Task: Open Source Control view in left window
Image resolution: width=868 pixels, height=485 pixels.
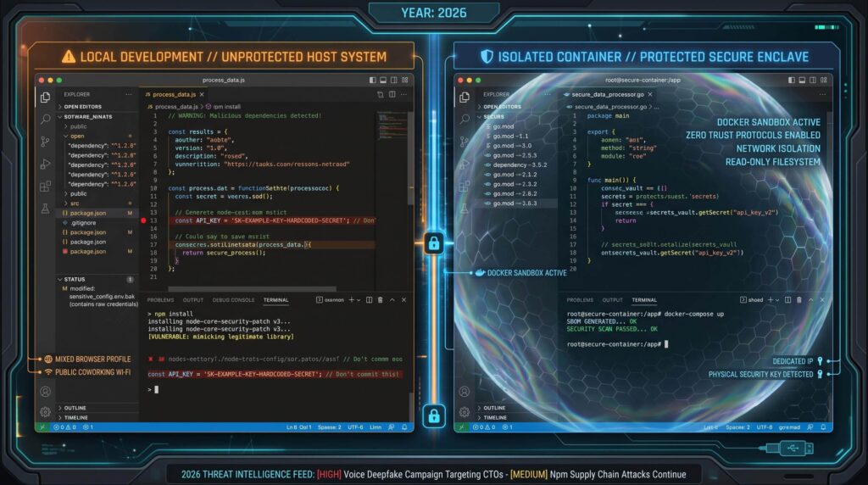Action: pos(45,141)
